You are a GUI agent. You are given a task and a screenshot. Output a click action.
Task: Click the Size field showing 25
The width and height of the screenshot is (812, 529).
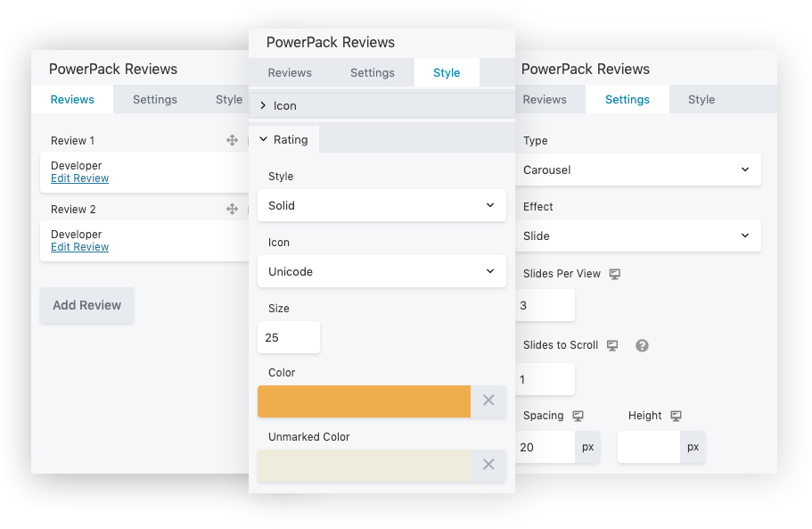click(x=289, y=337)
